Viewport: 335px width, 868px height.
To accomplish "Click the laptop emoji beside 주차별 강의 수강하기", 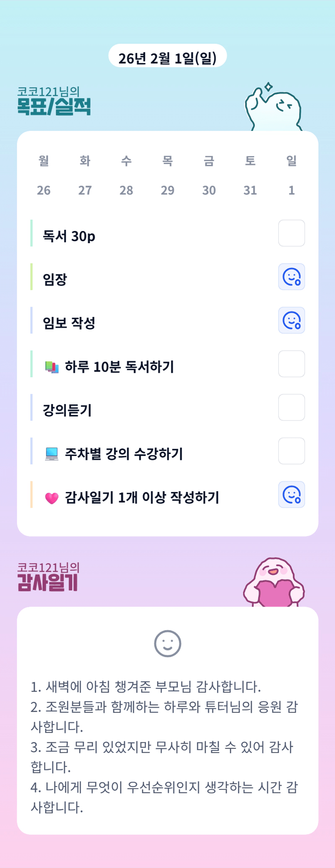I will click(x=52, y=454).
